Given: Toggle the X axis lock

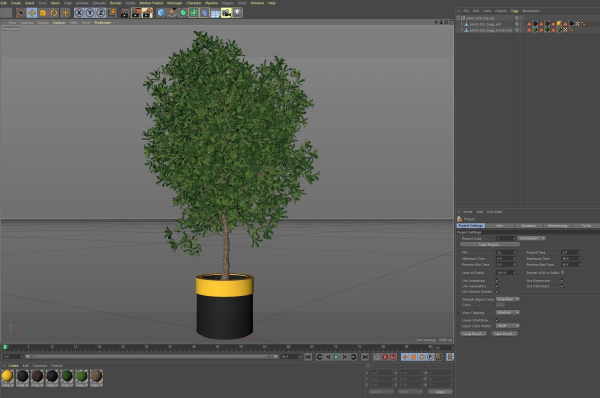Looking at the screenshot, I should pos(79,13).
